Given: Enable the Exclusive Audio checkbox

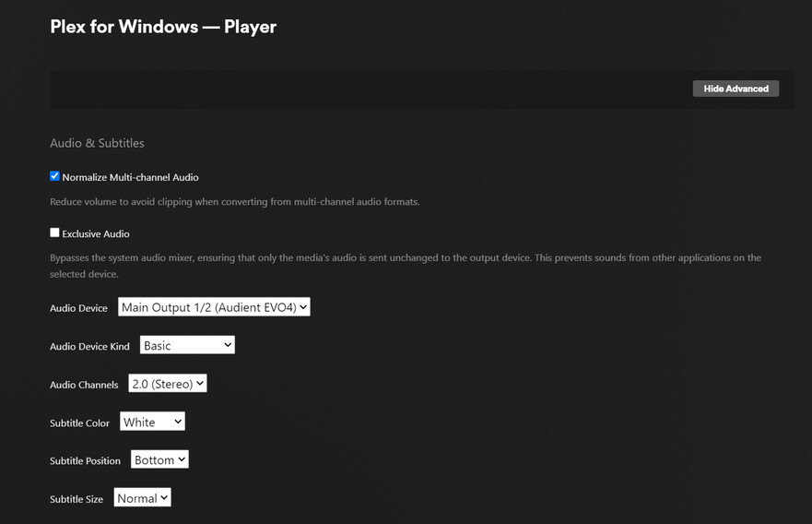Looking at the screenshot, I should (54, 232).
